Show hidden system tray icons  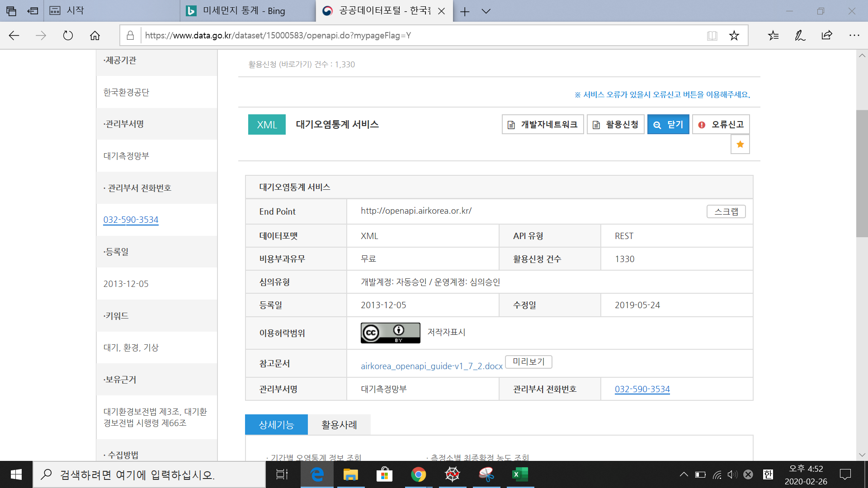pos(684,474)
